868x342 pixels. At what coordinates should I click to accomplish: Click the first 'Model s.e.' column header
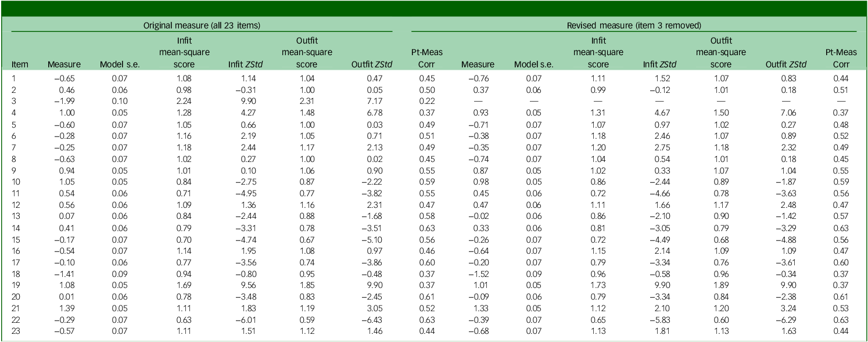tap(120, 65)
